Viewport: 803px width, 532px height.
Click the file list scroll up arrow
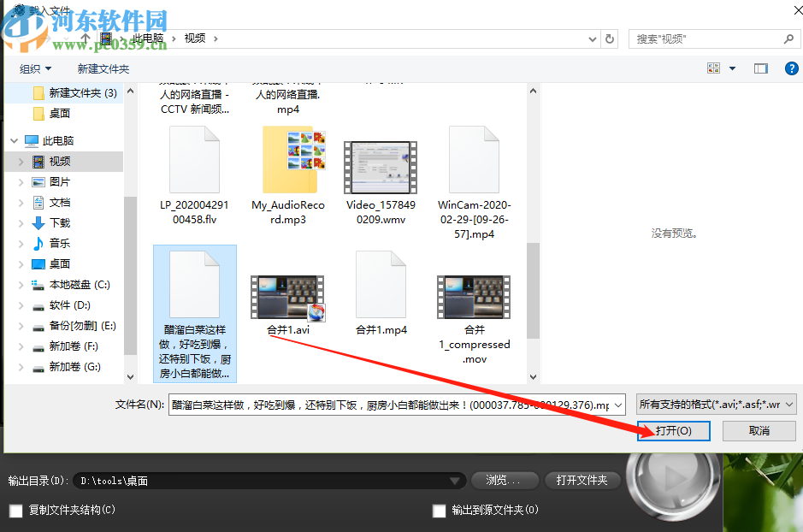[533, 91]
